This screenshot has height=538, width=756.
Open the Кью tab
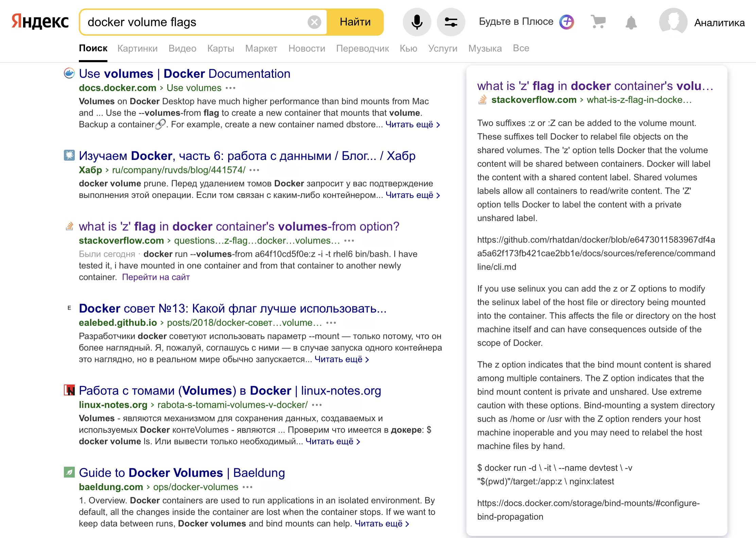[x=409, y=48]
